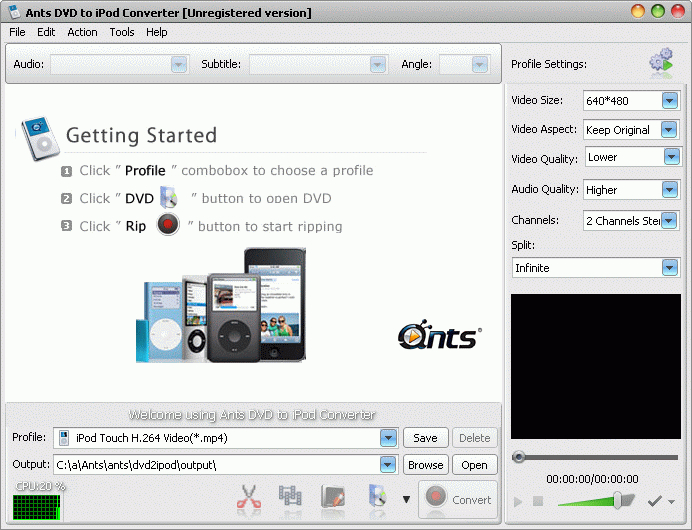
Task: Click the red close window button
Action: 678,11
